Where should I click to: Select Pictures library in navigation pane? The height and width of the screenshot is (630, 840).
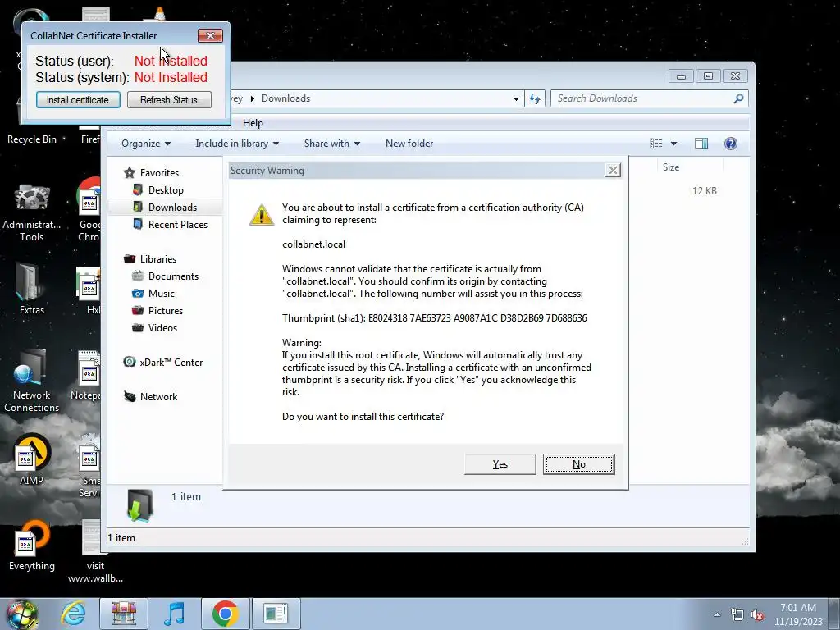pyautogui.click(x=165, y=311)
